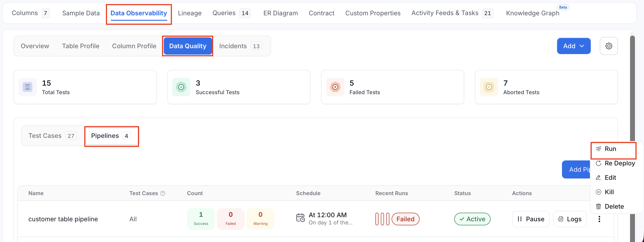Click the Name column header

click(36, 193)
